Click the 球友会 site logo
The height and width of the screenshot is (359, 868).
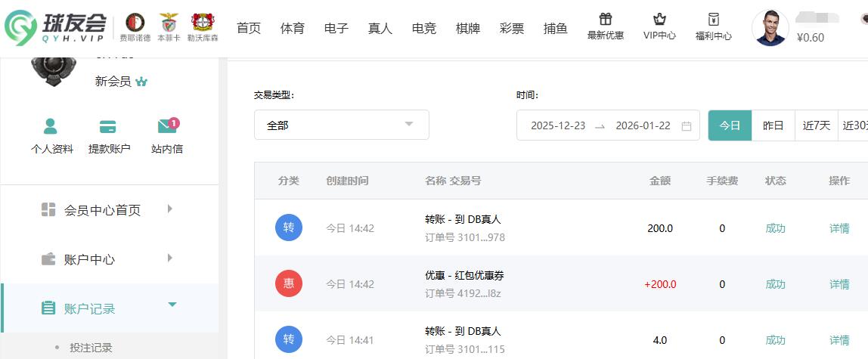tap(56, 28)
